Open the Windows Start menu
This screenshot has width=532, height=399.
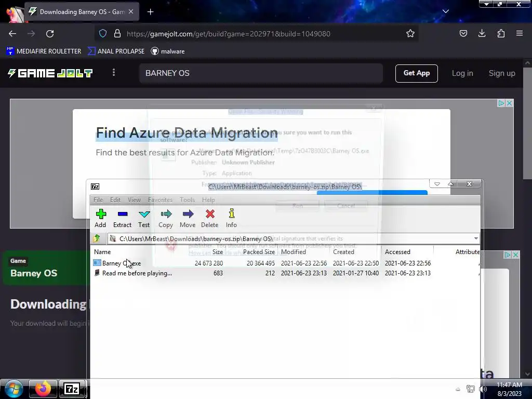(x=14, y=389)
